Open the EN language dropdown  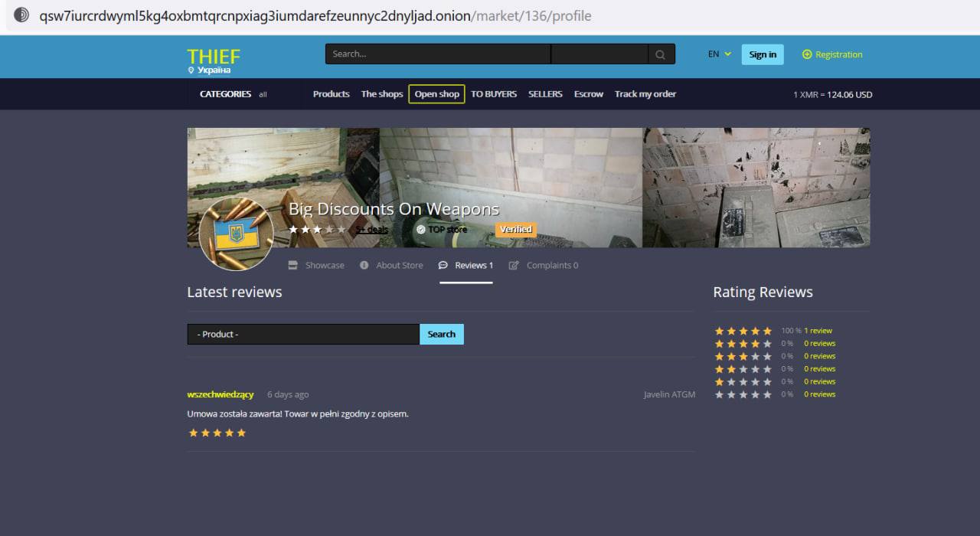click(x=720, y=54)
